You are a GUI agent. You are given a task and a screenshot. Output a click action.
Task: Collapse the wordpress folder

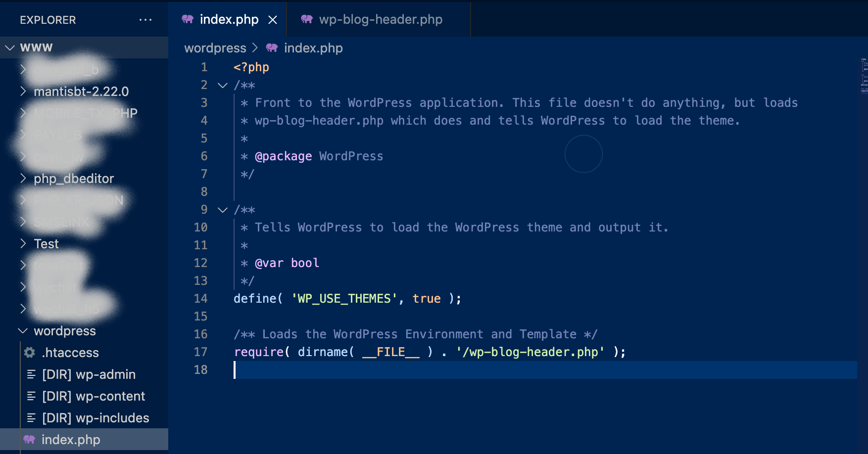pos(23,330)
